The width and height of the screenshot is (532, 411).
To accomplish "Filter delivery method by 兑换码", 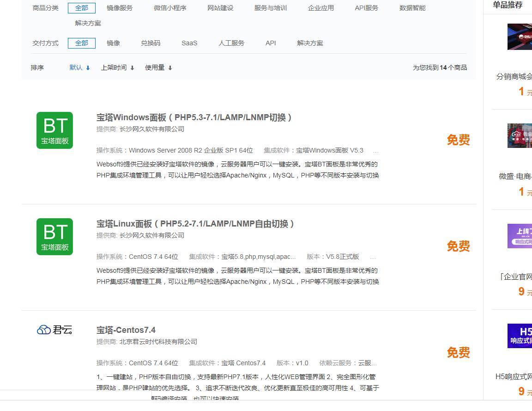I will (151, 43).
